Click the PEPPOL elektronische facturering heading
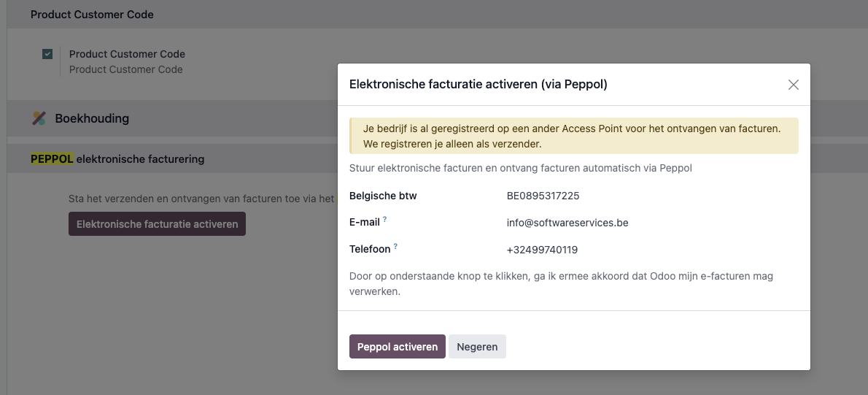Image resolution: width=868 pixels, height=395 pixels. tap(117, 158)
